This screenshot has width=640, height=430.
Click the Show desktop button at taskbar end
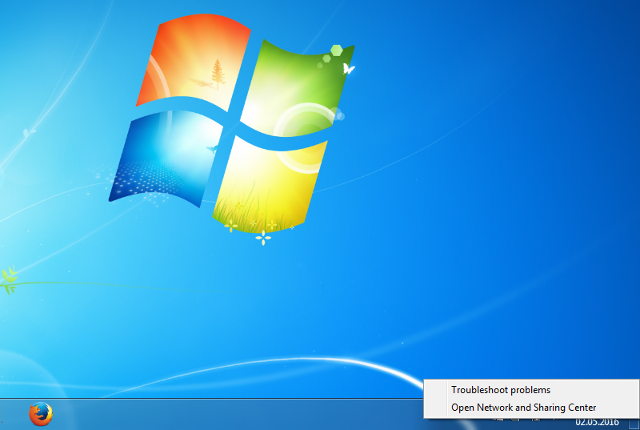point(634,424)
